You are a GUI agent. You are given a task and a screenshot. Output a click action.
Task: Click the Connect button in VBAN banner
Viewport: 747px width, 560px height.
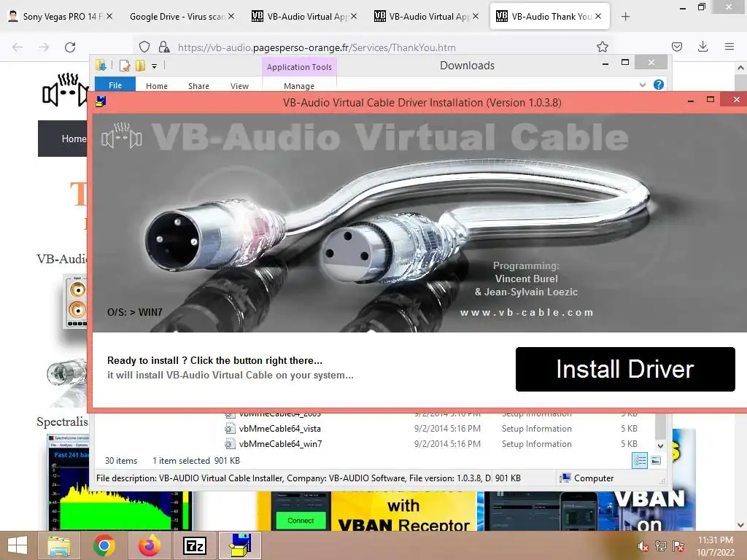coord(301,521)
